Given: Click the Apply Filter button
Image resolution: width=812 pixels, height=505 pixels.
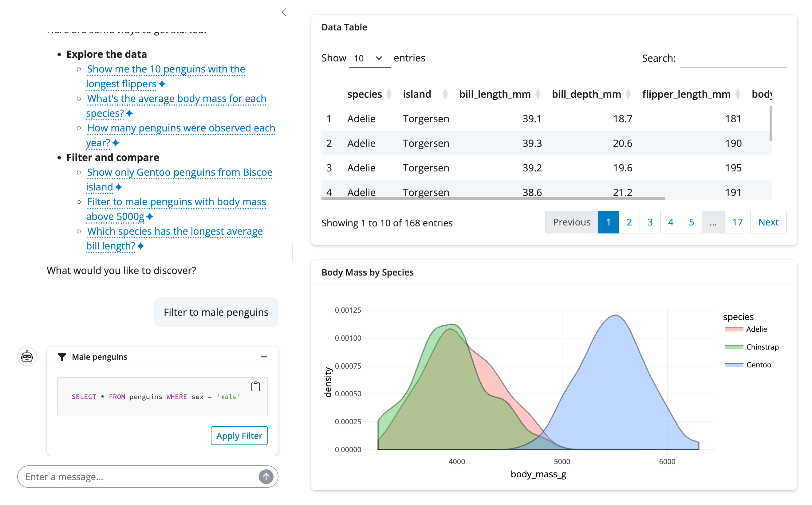Looking at the screenshot, I should click(x=239, y=436).
